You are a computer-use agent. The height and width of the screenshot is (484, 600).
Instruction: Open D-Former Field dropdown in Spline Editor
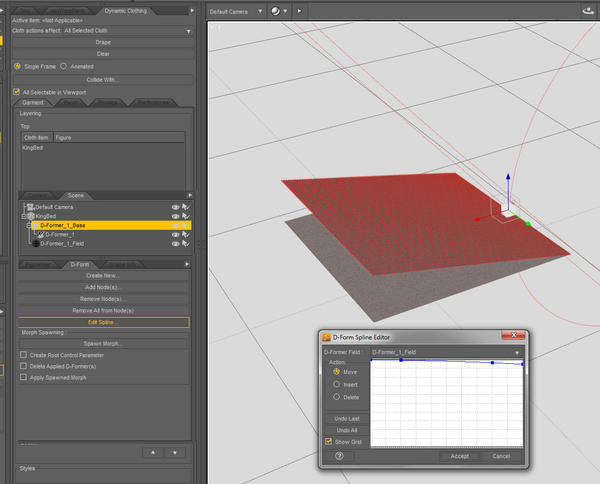click(x=517, y=352)
